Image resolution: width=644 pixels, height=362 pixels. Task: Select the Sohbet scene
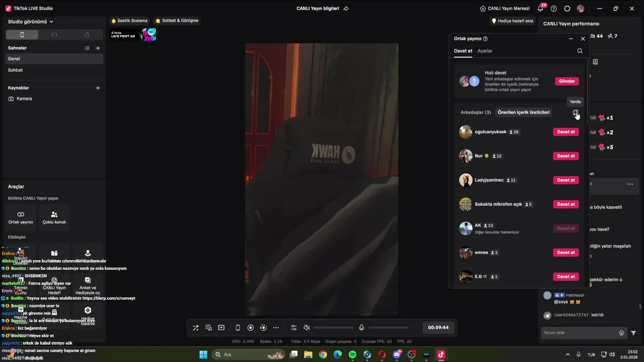54,70
